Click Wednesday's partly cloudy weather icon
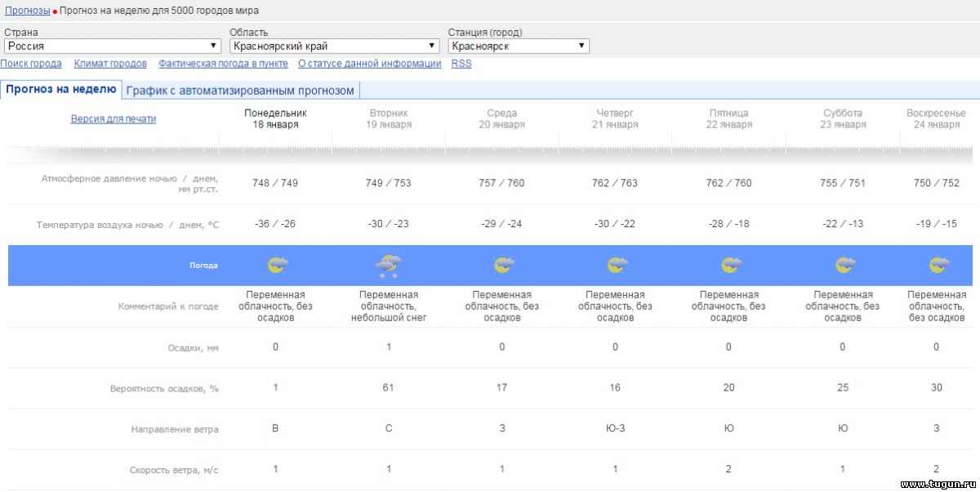 click(x=504, y=266)
